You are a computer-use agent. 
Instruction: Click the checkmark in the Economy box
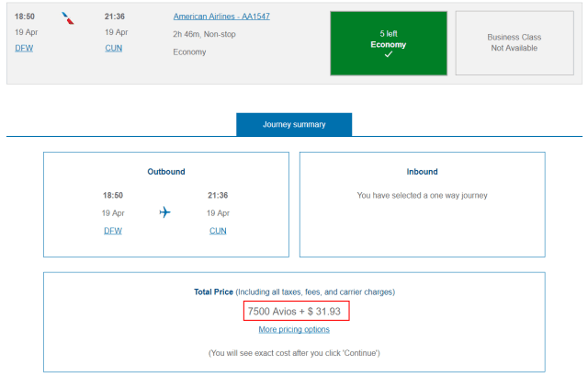[388, 55]
